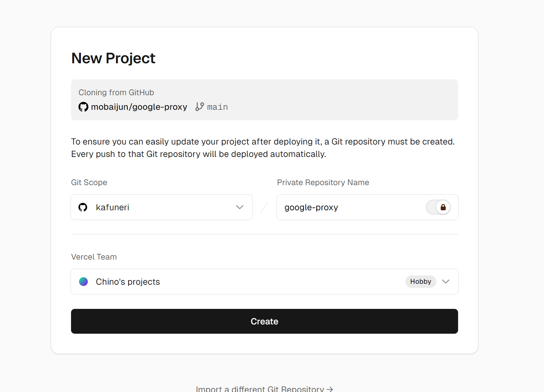Open Import a different Git Repository link

pyautogui.click(x=265, y=389)
